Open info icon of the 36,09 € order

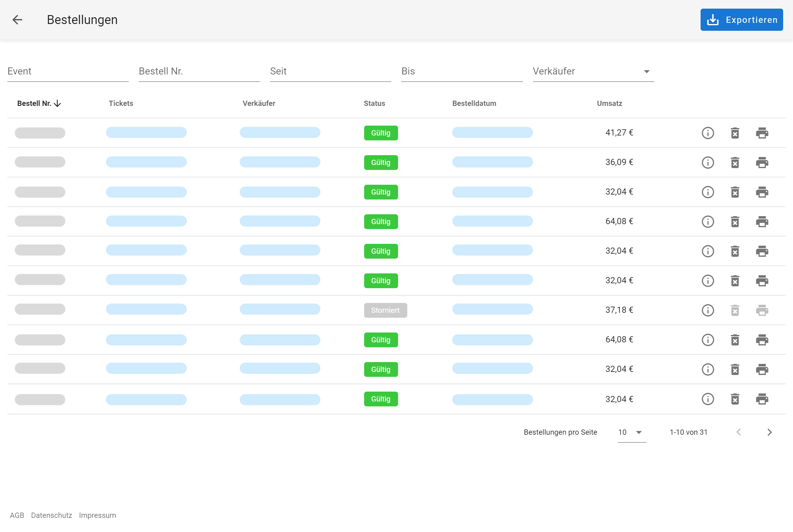coord(707,163)
